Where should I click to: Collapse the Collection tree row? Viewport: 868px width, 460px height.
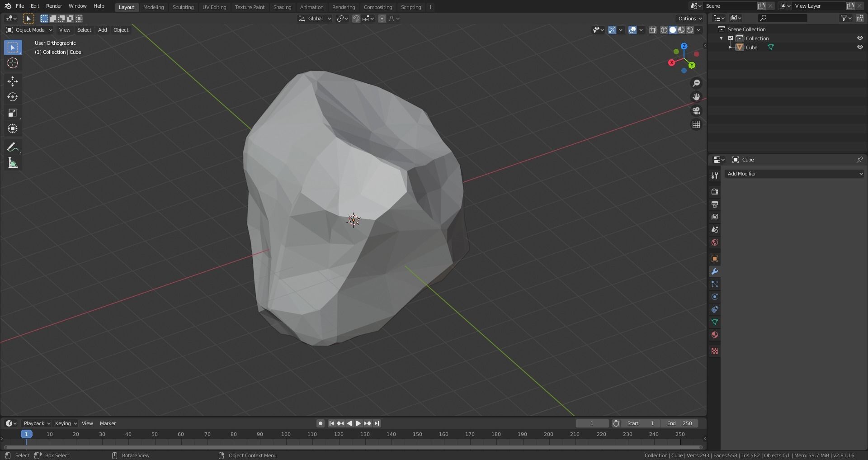[722, 38]
